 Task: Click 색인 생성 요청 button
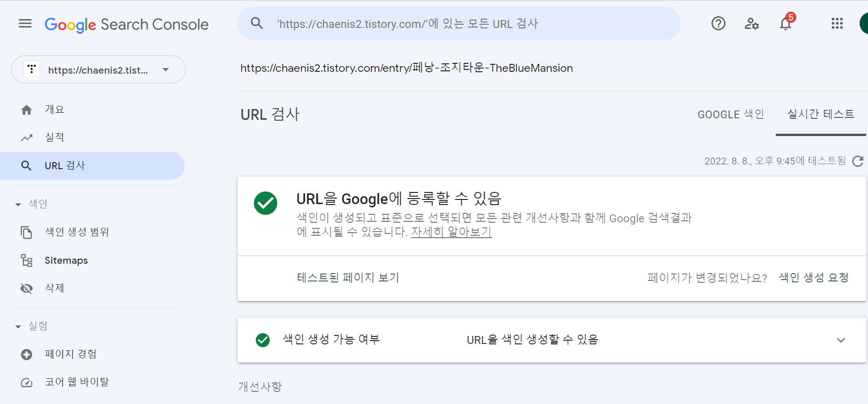point(813,278)
